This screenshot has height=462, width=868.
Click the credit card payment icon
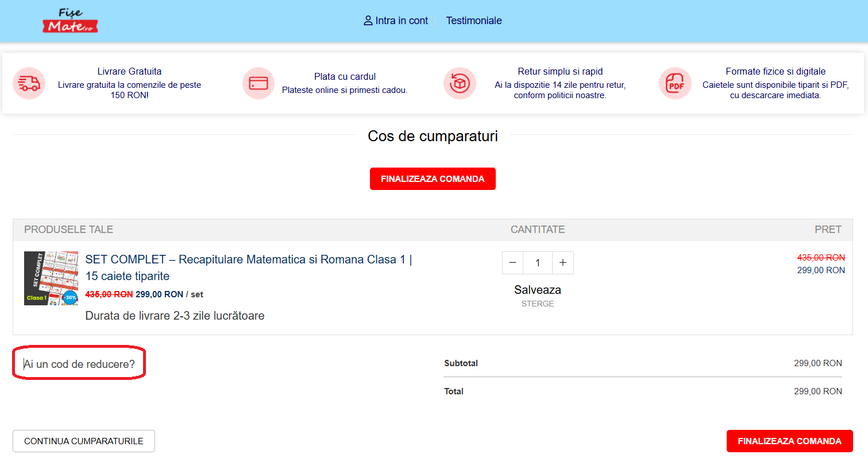coord(259,83)
